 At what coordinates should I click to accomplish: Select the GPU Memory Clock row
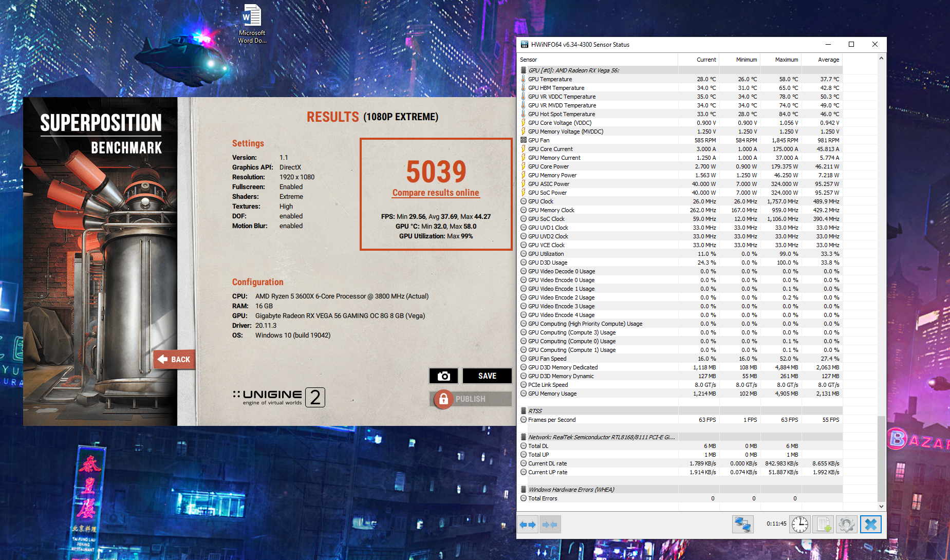680,210
